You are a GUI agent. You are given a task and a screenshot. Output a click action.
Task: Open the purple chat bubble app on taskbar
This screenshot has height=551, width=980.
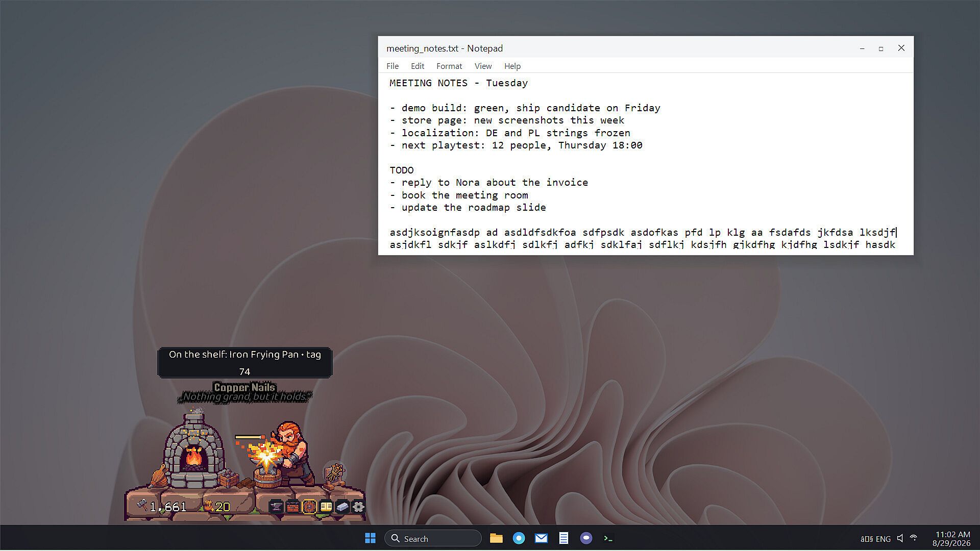point(586,538)
